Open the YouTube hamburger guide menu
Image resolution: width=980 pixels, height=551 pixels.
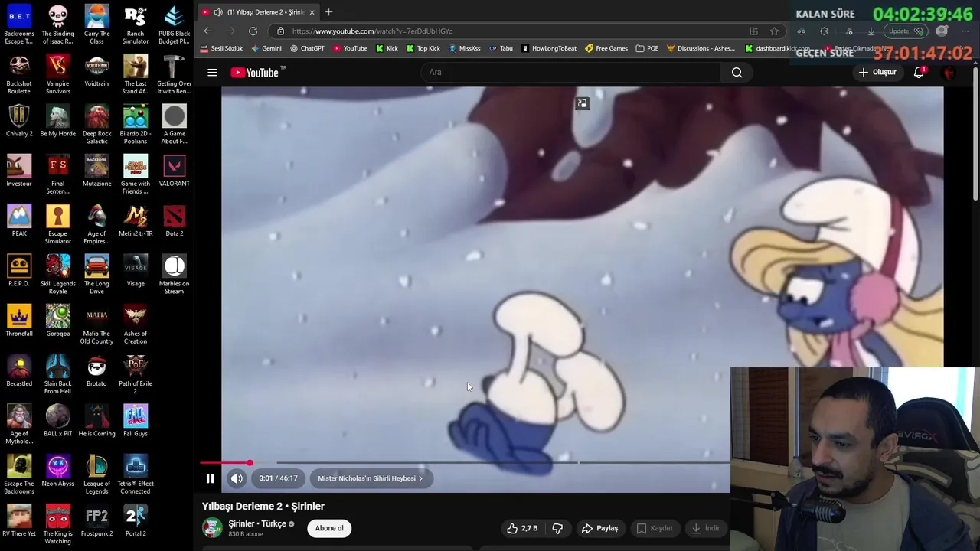tap(212, 73)
